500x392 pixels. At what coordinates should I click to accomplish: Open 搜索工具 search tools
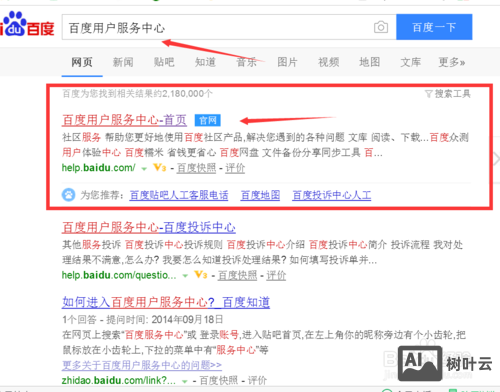click(452, 94)
